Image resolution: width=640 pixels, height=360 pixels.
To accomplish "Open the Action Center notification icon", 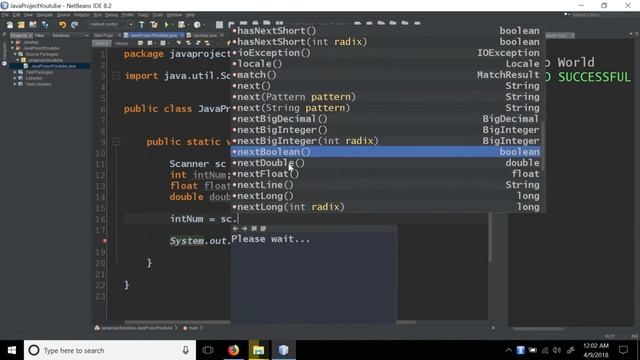I will [x=623, y=350].
